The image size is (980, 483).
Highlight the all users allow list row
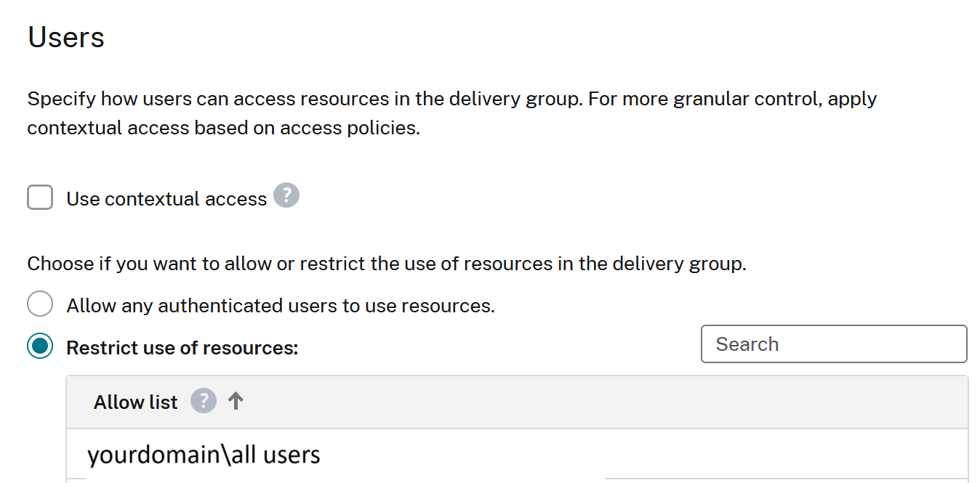coord(203,454)
